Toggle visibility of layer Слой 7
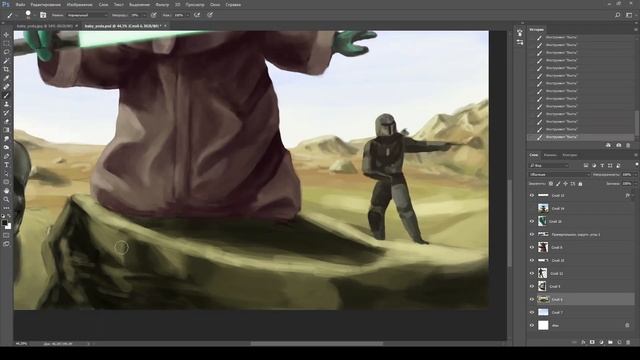Viewport: 640px width, 360px height. pos(532,312)
